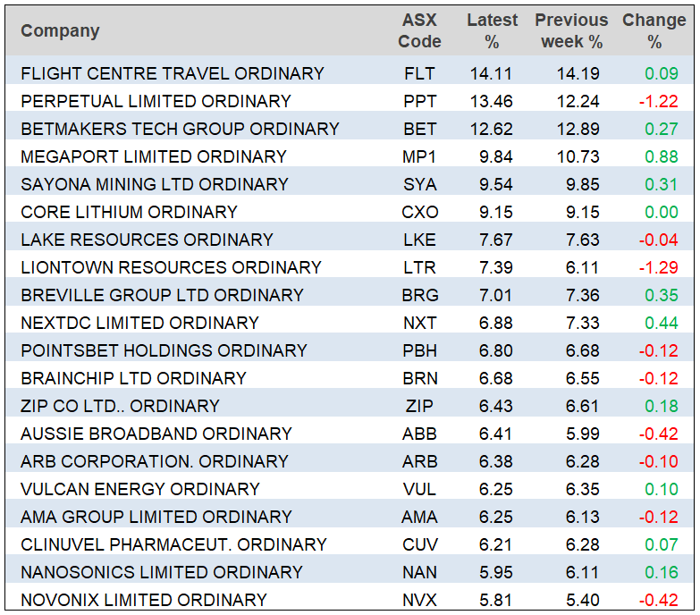The height and width of the screenshot is (615, 700).
Task: Click the MP1 ASX code
Action: pyautogui.click(x=419, y=156)
